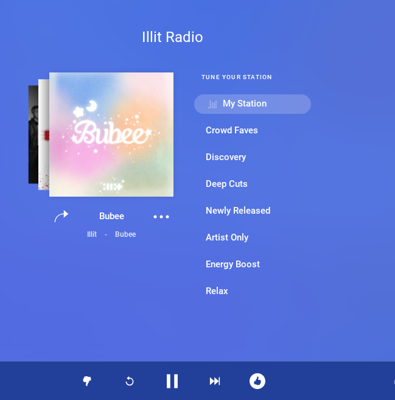Click the Illit Radio station title
The height and width of the screenshot is (400, 395).
click(x=172, y=37)
